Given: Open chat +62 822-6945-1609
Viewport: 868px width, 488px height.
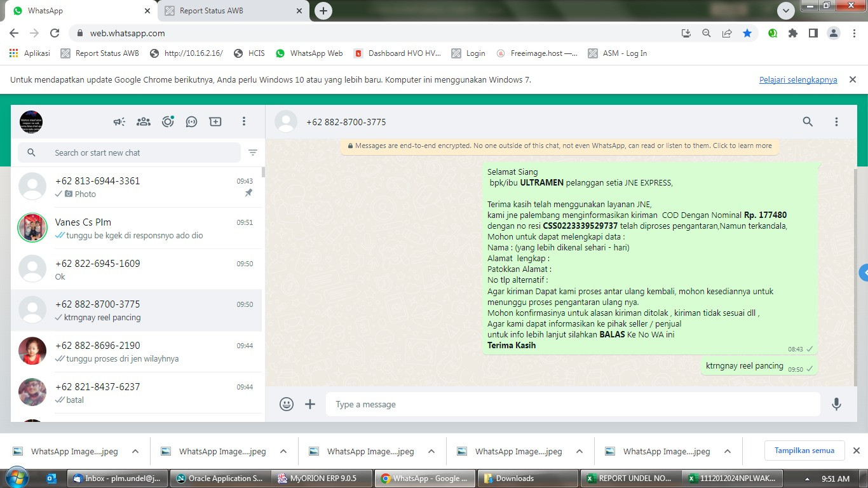Looking at the screenshot, I should click(x=137, y=269).
